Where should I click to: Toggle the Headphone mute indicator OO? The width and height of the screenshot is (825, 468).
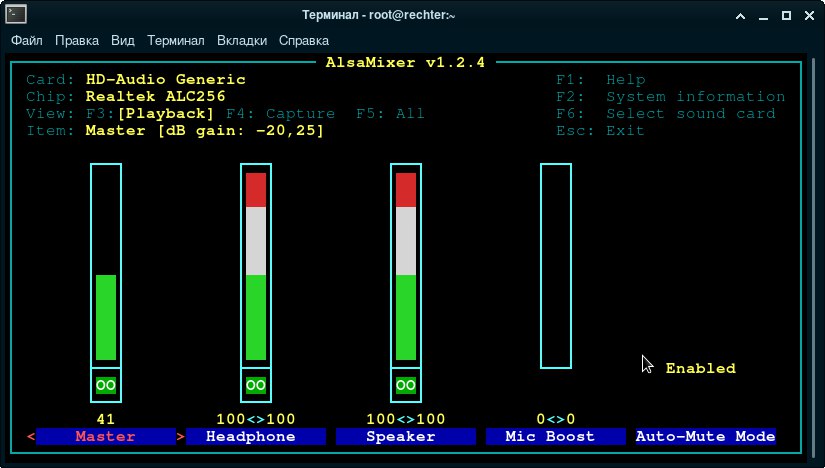pos(256,385)
